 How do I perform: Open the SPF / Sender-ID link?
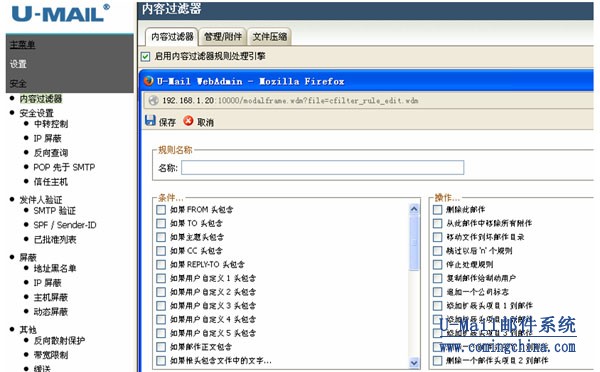(65, 225)
